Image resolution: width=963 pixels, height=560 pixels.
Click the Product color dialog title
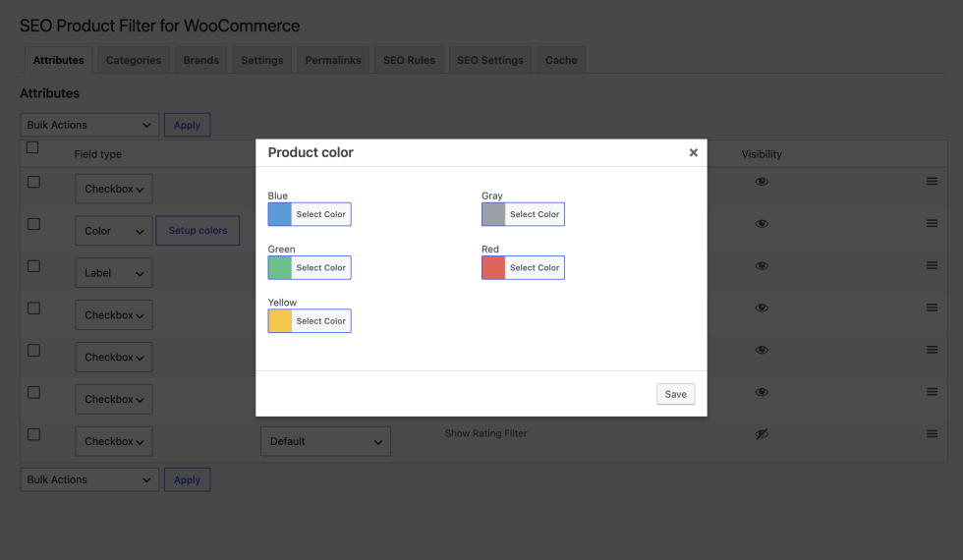pyautogui.click(x=311, y=152)
